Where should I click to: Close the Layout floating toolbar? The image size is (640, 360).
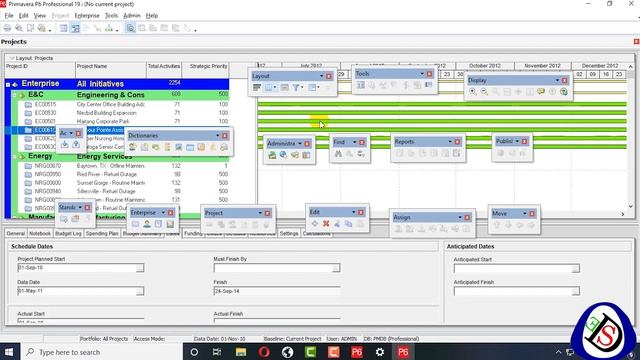(x=329, y=76)
